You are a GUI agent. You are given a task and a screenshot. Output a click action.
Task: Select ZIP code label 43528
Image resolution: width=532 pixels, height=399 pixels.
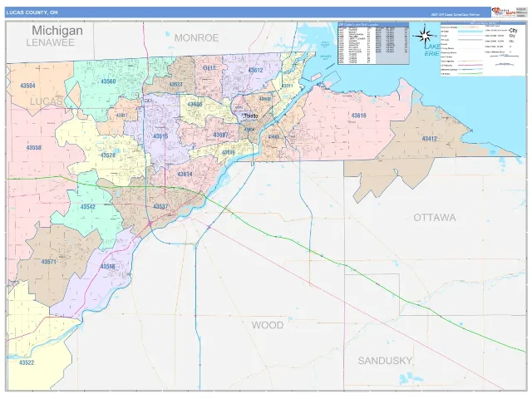pyautogui.click(x=108, y=155)
